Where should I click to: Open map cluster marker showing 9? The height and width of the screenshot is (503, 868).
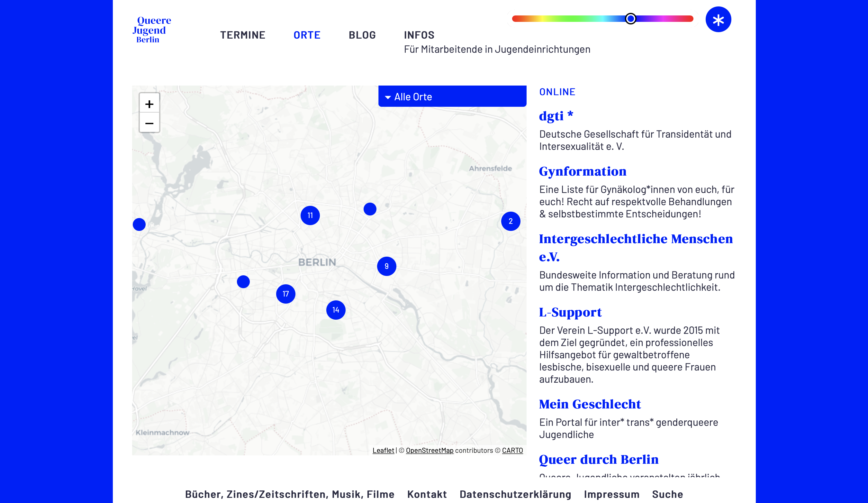(x=386, y=266)
